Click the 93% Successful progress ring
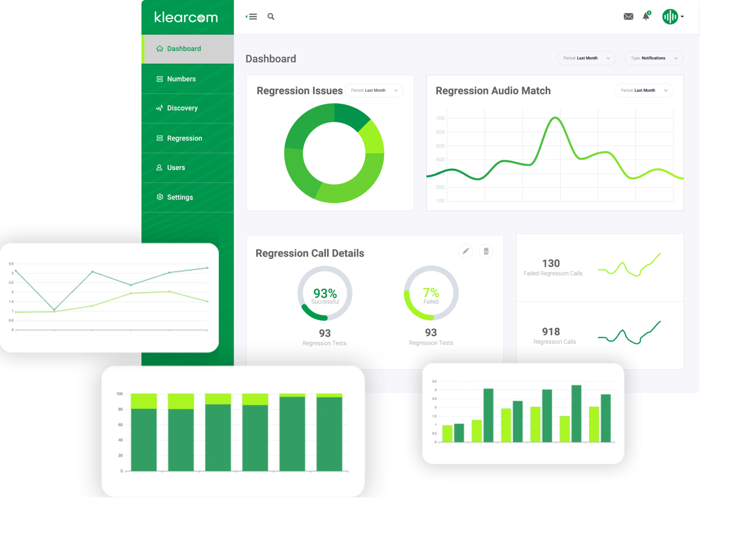 [x=325, y=293]
